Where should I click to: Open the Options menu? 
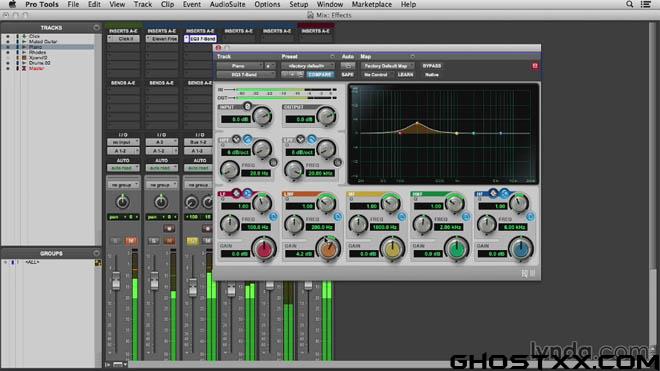pyautogui.click(x=267, y=5)
